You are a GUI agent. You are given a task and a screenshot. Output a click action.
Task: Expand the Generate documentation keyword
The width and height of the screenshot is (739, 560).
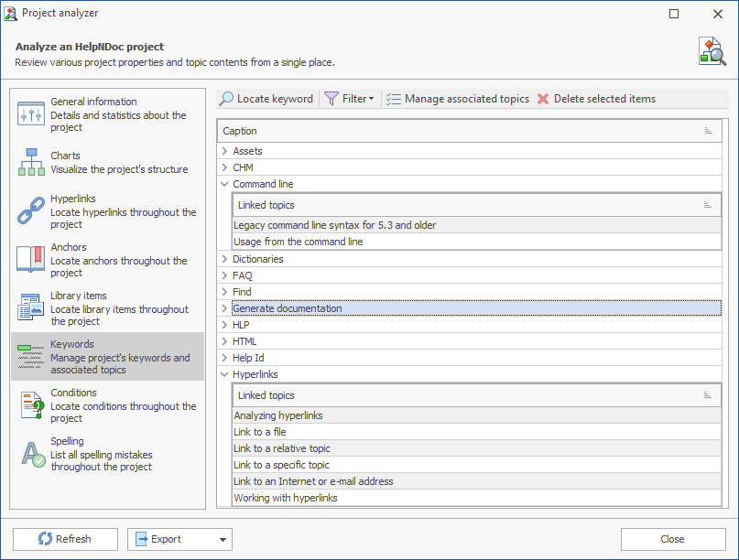click(x=224, y=308)
